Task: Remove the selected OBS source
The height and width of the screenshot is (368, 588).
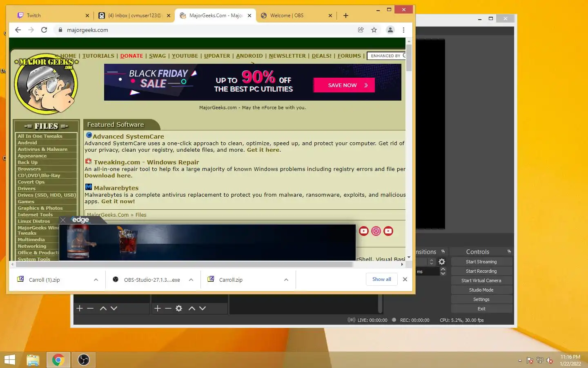Action: pyautogui.click(x=168, y=308)
